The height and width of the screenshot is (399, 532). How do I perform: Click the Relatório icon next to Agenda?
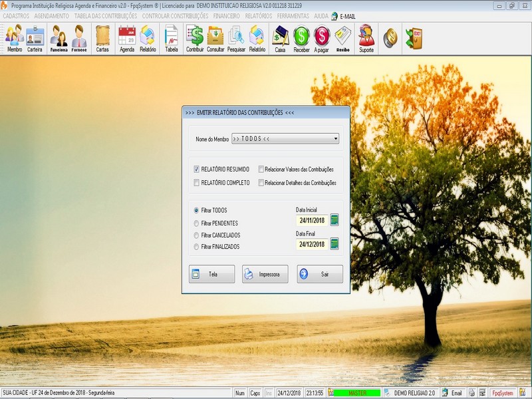click(x=148, y=39)
